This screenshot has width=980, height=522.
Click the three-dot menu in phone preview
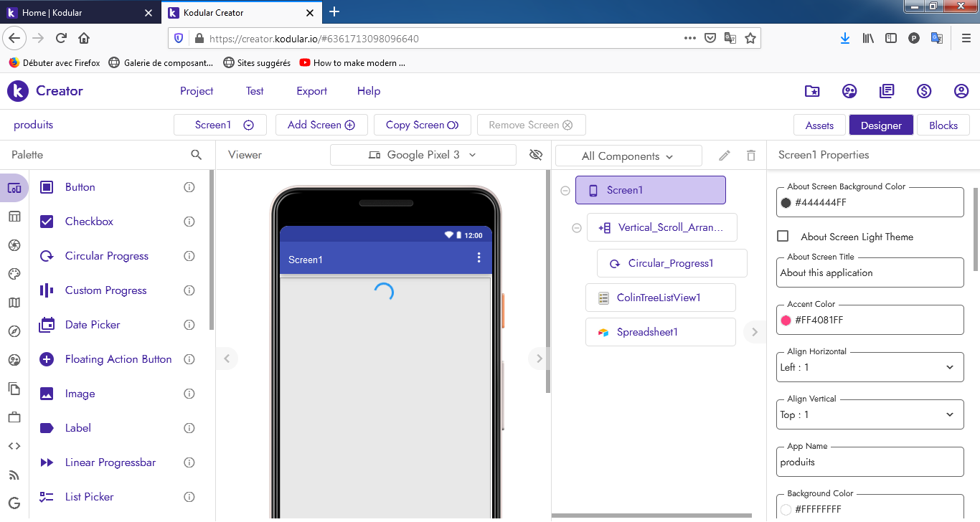(x=479, y=258)
